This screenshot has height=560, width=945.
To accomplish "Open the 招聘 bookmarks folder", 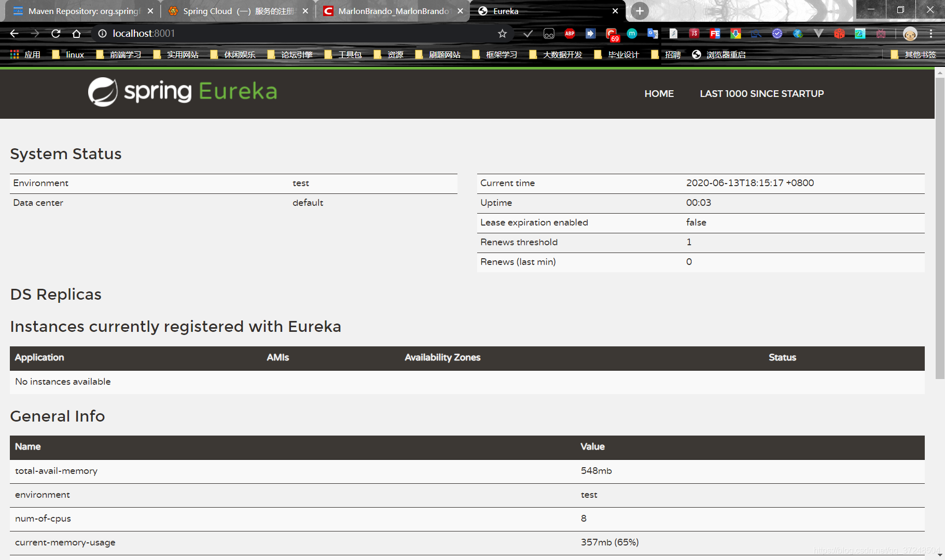I will coord(666,54).
